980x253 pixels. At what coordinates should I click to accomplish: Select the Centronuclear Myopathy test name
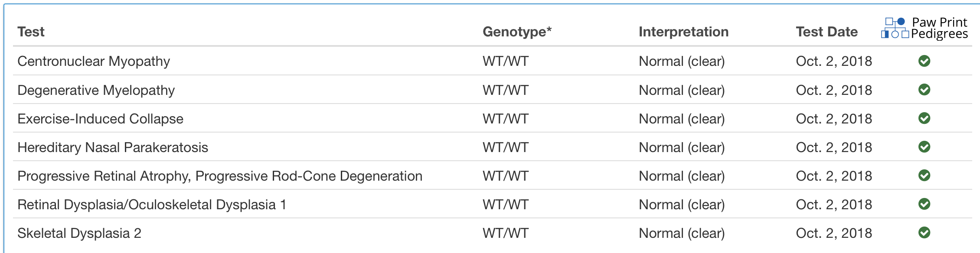pos(94,61)
